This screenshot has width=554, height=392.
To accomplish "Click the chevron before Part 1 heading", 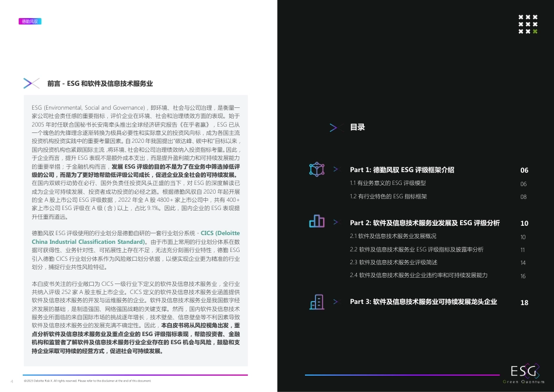I will pyautogui.click(x=336, y=169).
